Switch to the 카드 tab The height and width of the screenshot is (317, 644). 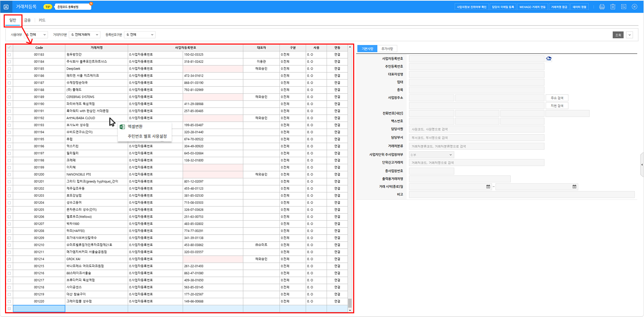pos(42,20)
